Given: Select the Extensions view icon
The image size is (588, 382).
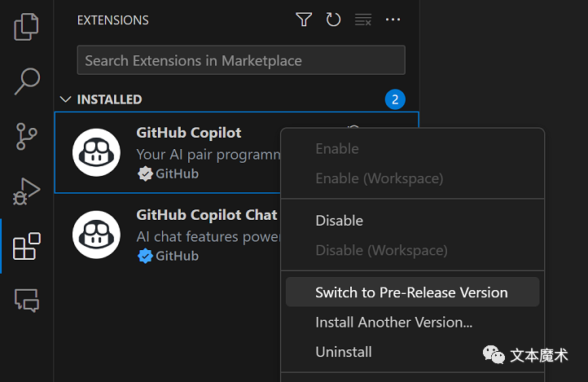Looking at the screenshot, I should [x=26, y=246].
